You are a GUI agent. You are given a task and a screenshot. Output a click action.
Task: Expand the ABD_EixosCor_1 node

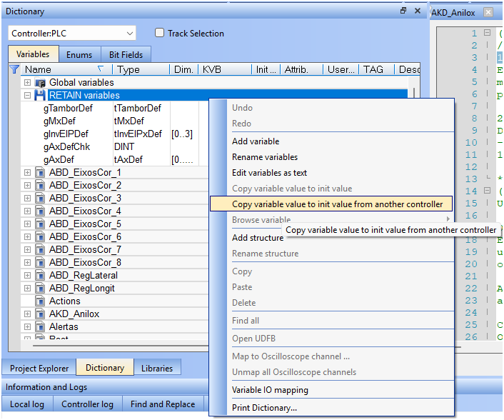27,173
